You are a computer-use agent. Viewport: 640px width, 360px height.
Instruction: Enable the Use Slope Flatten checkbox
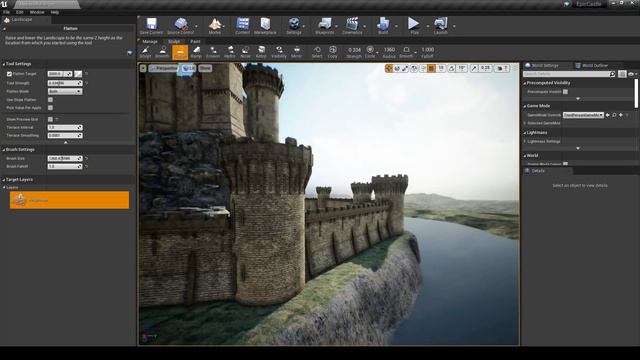click(x=50, y=100)
